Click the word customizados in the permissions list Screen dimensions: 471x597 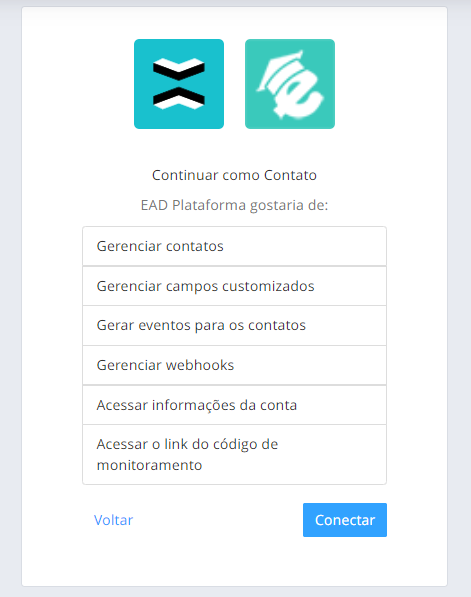(268, 286)
